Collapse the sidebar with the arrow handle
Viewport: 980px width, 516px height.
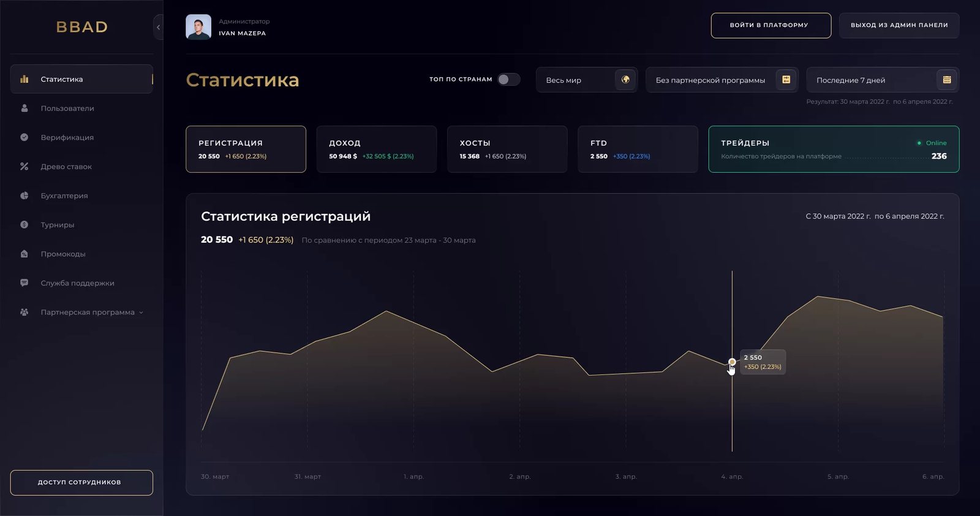tap(158, 27)
